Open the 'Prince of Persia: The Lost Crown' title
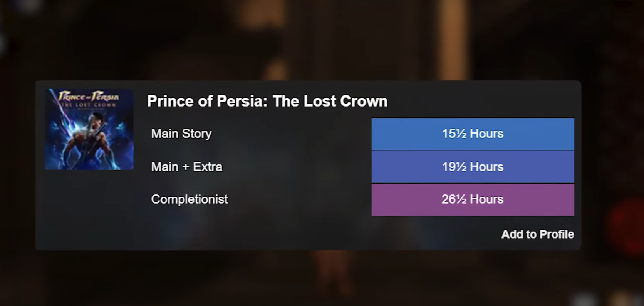The width and height of the screenshot is (644, 306). (267, 101)
